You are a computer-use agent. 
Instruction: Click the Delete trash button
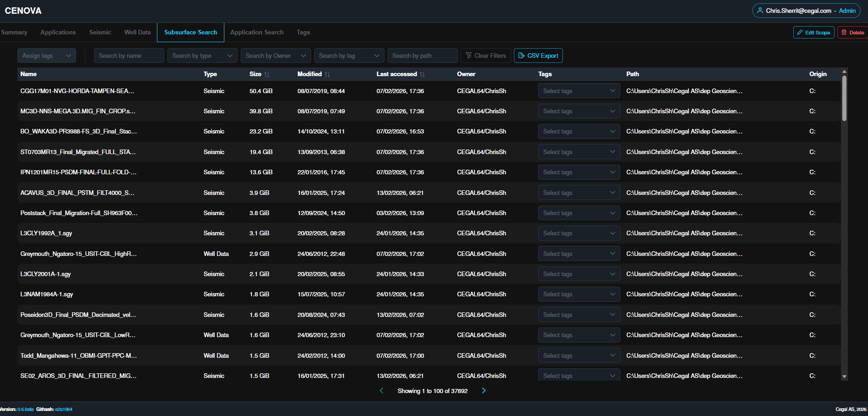(x=852, y=33)
